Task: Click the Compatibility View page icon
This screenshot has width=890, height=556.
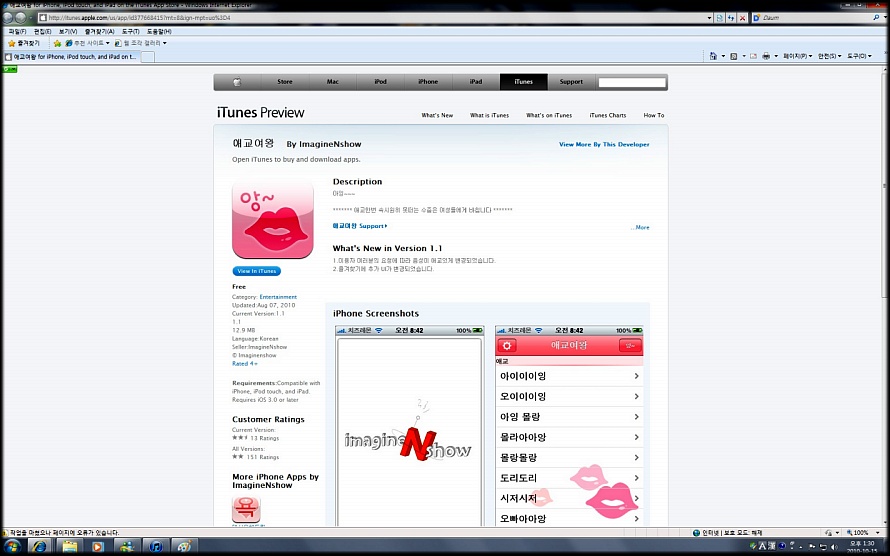Action: click(720, 18)
